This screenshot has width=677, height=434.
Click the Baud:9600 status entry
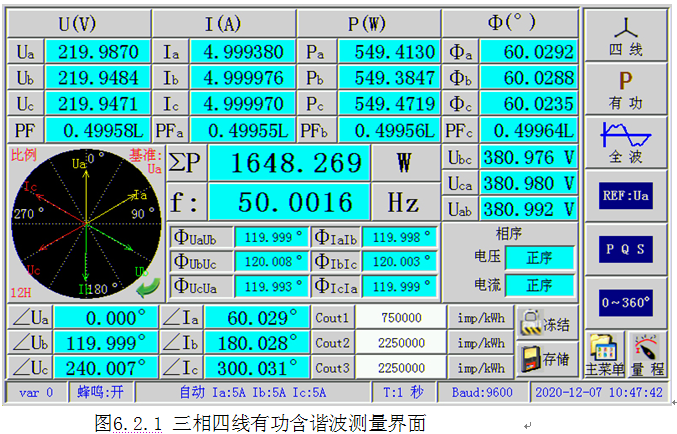(482, 392)
